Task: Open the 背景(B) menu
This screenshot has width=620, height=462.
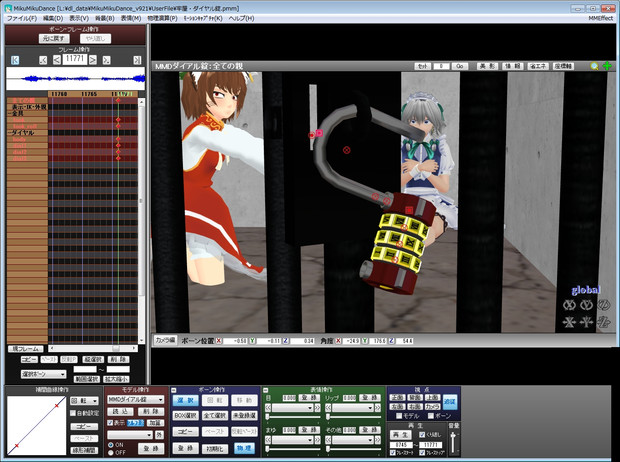Action: click(x=105, y=18)
